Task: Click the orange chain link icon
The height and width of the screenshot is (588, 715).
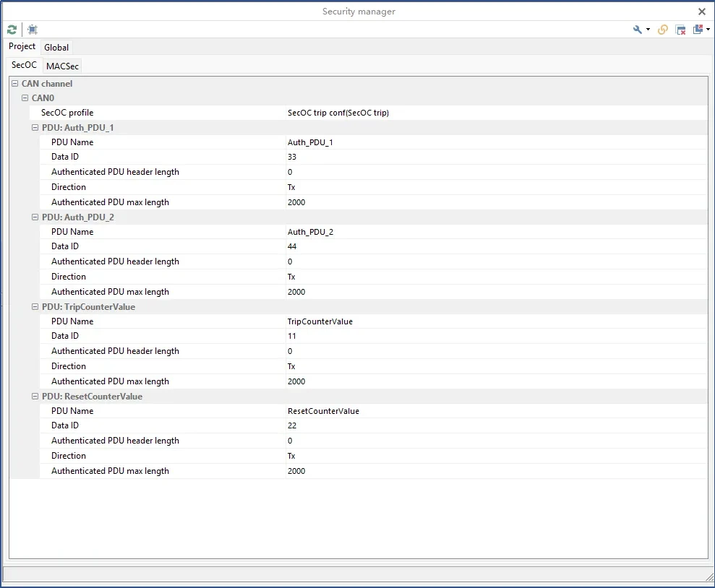Action: click(x=663, y=30)
